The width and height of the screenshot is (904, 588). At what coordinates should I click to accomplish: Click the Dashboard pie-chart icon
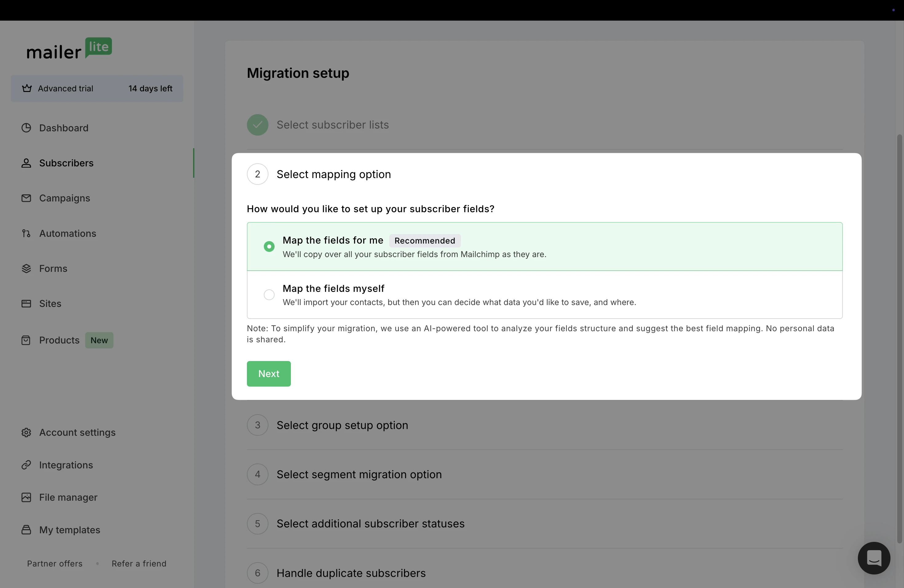(26, 128)
